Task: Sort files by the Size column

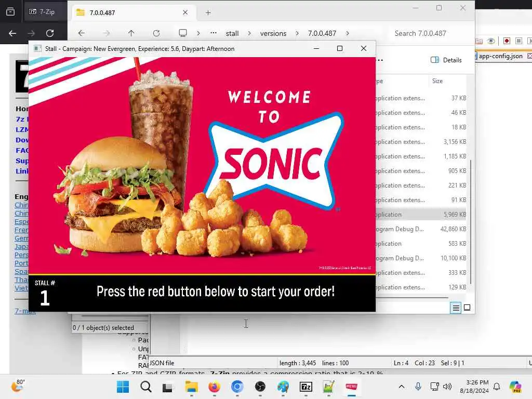Action: [437, 81]
